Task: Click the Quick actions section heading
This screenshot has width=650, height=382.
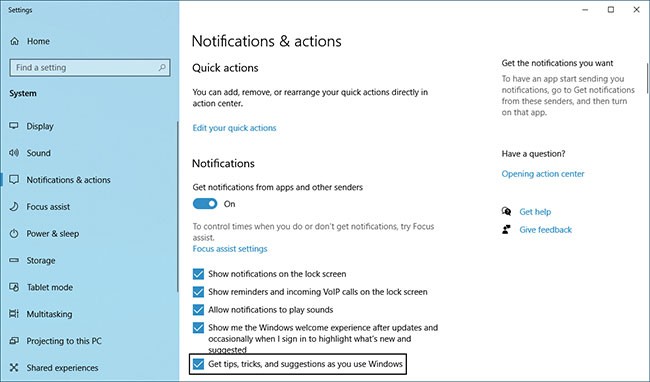Action: click(x=225, y=68)
